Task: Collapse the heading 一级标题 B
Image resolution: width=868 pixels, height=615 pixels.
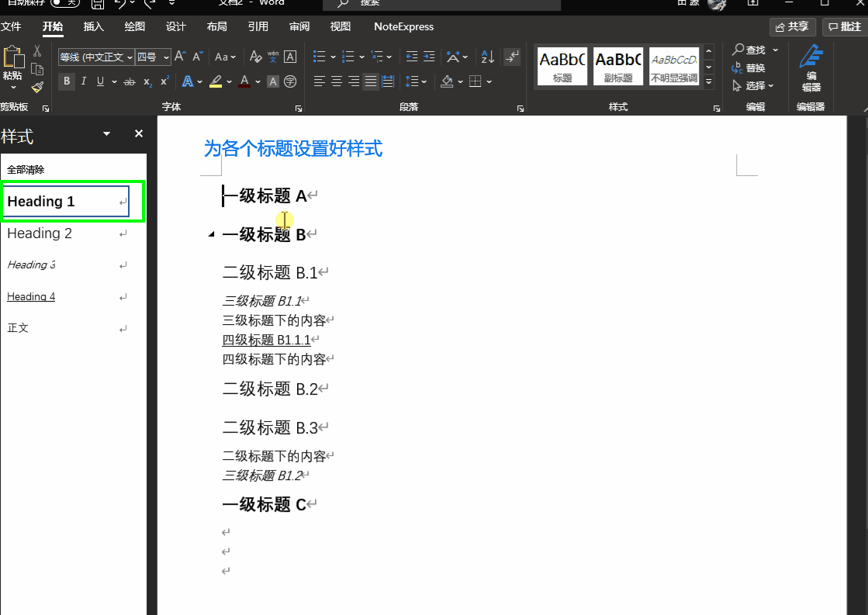Action: click(x=210, y=233)
